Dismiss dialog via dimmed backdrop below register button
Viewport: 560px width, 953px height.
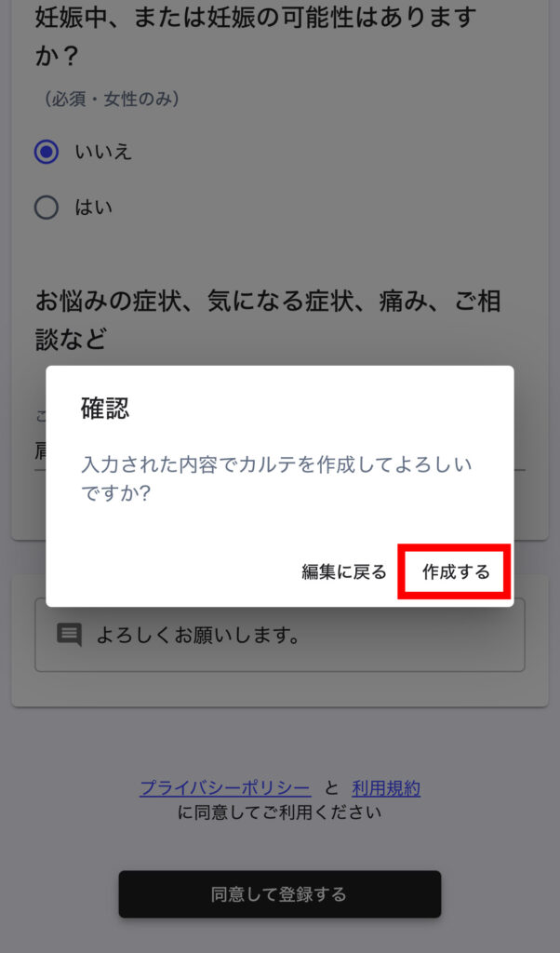(279, 936)
